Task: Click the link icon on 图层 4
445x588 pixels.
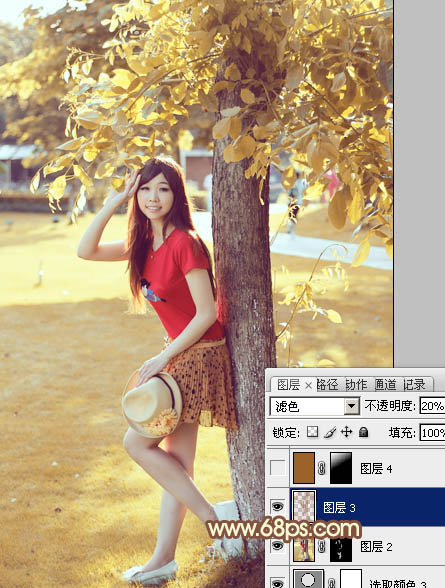Action: pos(322,468)
